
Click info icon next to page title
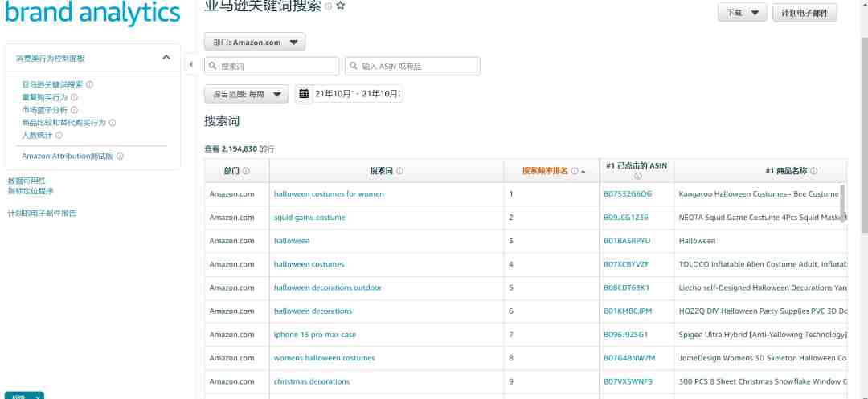[x=329, y=6]
